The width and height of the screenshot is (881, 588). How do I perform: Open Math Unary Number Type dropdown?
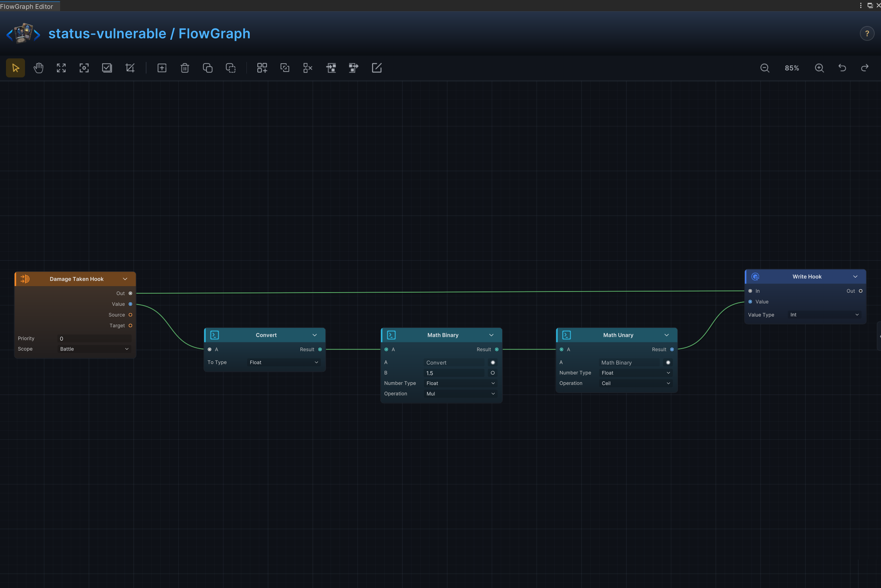pos(636,373)
